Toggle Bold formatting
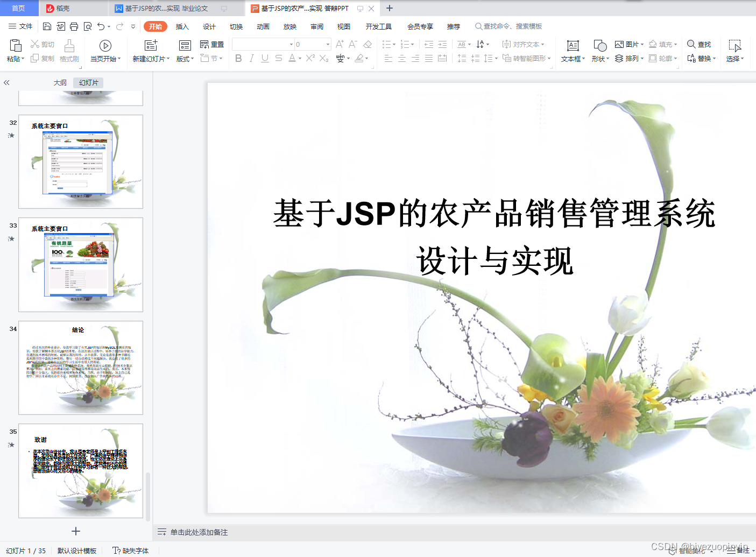Viewport: 756px width, 557px height. pyautogui.click(x=238, y=58)
